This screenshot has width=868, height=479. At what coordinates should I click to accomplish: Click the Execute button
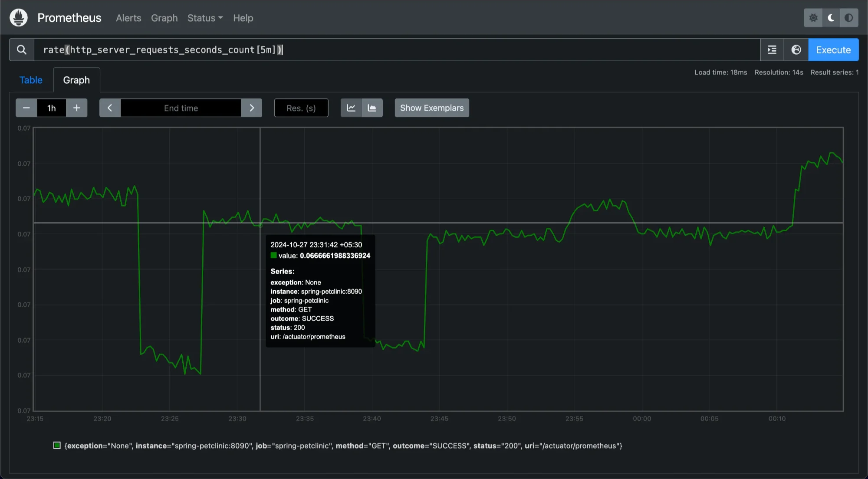coord(833,50)
